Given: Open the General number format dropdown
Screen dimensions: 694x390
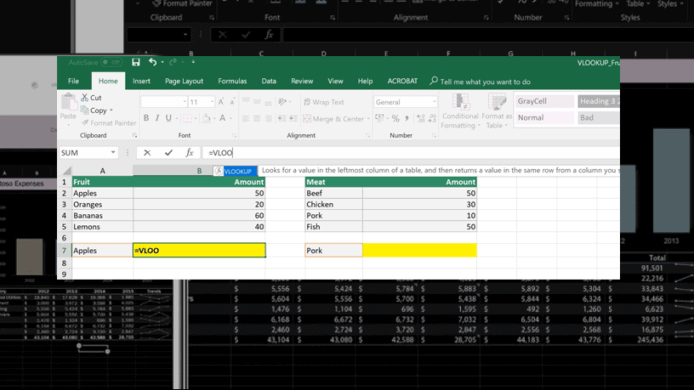Looking at the screenshot, I should click(x=405, y=102).
